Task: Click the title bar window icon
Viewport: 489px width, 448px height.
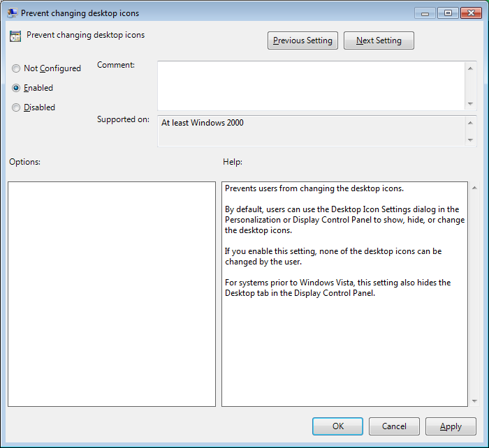Action: coord(12,13)
